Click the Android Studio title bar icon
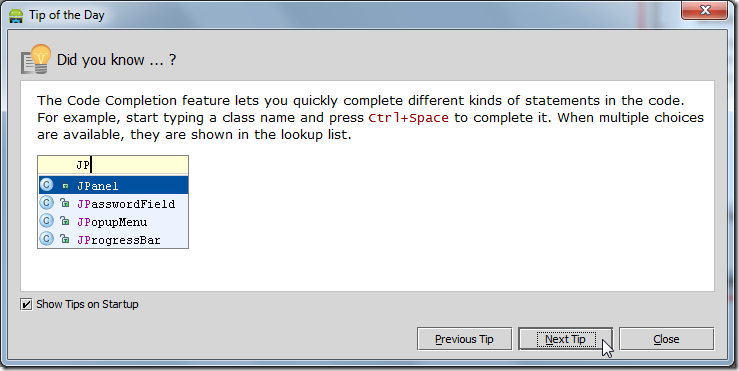Image resolution: width=739 pixels, height=371 pixels. 16,15
